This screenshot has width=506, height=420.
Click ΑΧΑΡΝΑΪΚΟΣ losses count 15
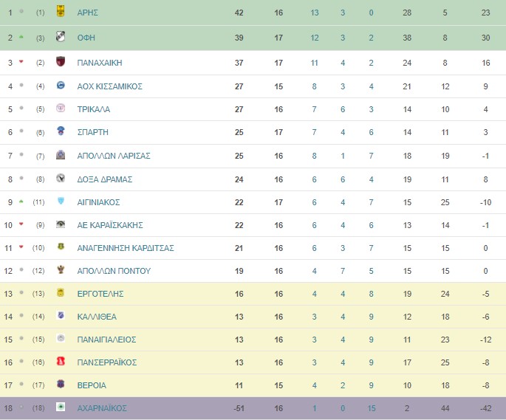(372, 408)
